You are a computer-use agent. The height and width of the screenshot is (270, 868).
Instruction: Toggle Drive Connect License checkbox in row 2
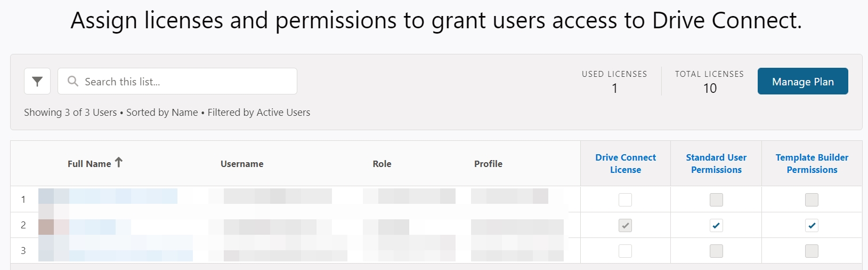point(625,225)
